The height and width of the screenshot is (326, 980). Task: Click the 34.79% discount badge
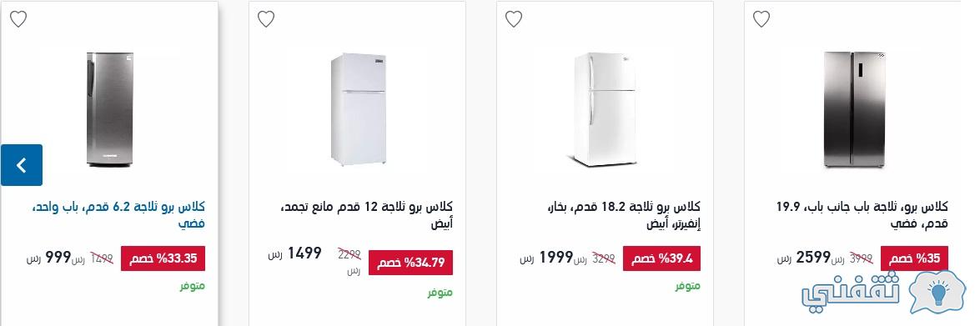point(410,263)
